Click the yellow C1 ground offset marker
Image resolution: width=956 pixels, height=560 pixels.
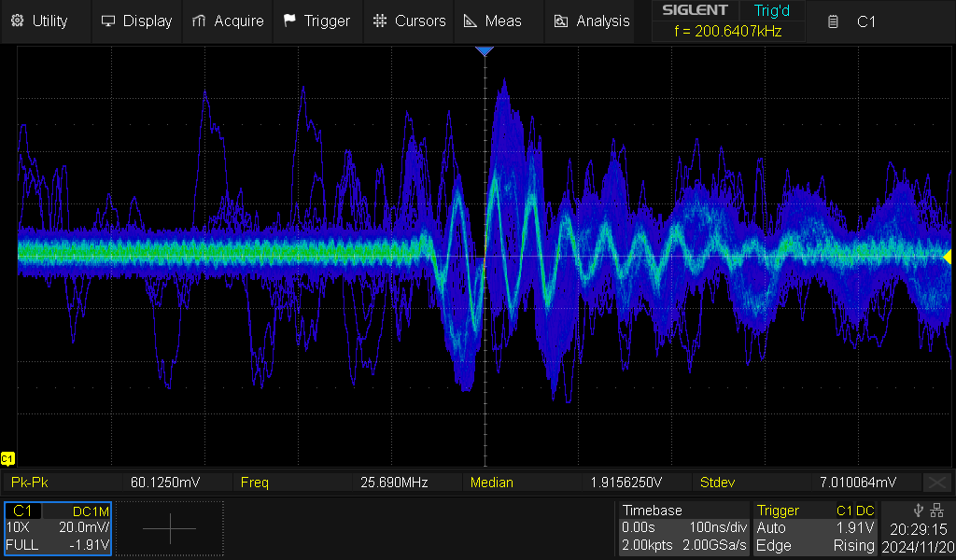pyautogui.click(x=7, y=458)
